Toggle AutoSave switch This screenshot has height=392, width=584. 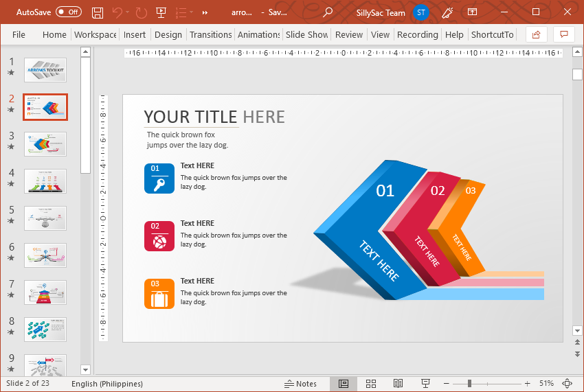pyautogui.click(x=68, y=12)
